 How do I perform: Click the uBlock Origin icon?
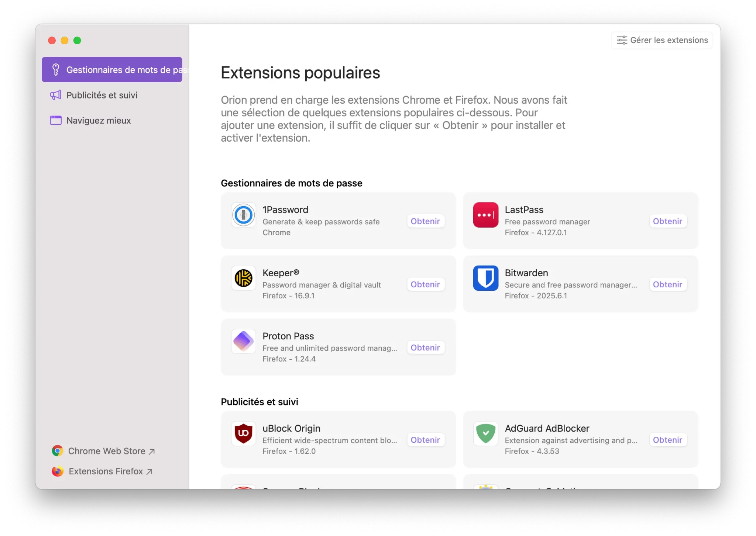pyautogui.click(x=243, y=433)
